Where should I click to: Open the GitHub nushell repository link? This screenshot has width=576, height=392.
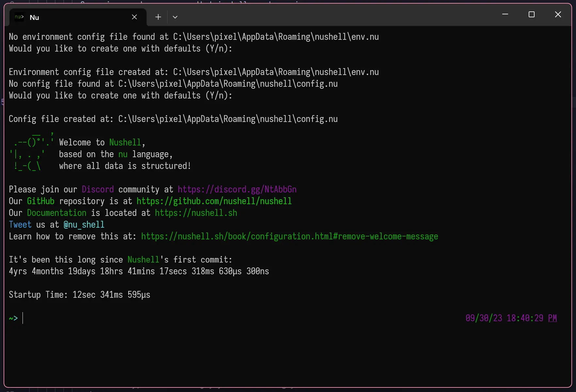pyautogui.click(x=214, y=201)
